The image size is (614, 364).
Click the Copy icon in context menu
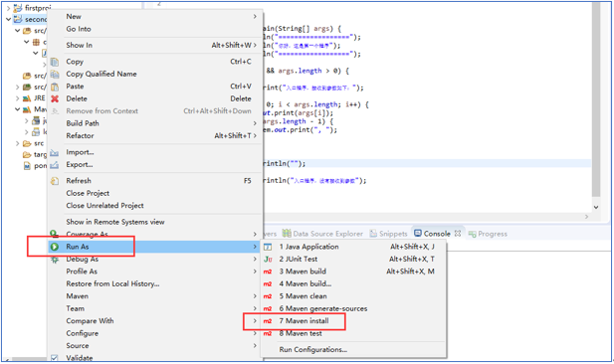click(x=55, y=62)
